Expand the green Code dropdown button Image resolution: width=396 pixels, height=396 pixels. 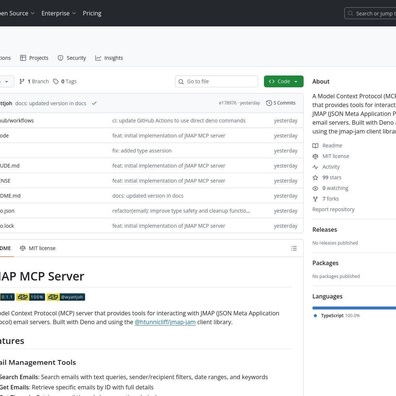284,81
